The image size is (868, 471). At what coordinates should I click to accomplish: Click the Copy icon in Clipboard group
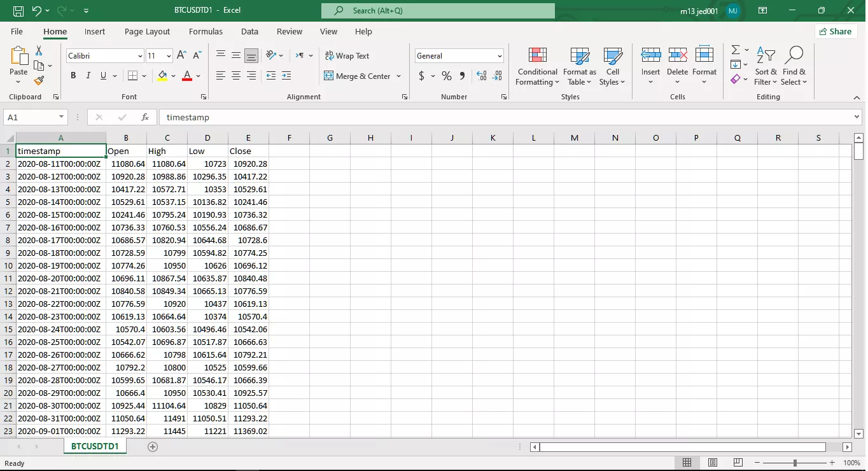[39, 66]
